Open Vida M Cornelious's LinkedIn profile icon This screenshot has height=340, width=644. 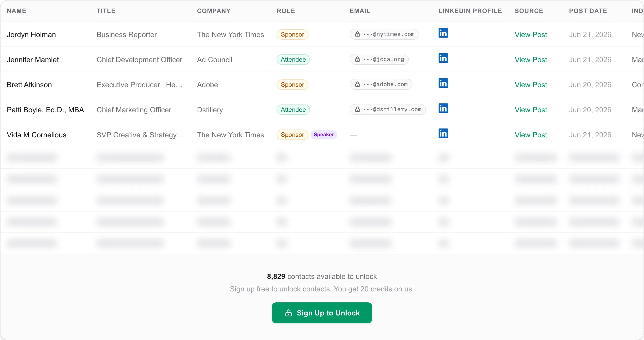tap(443, 133)
